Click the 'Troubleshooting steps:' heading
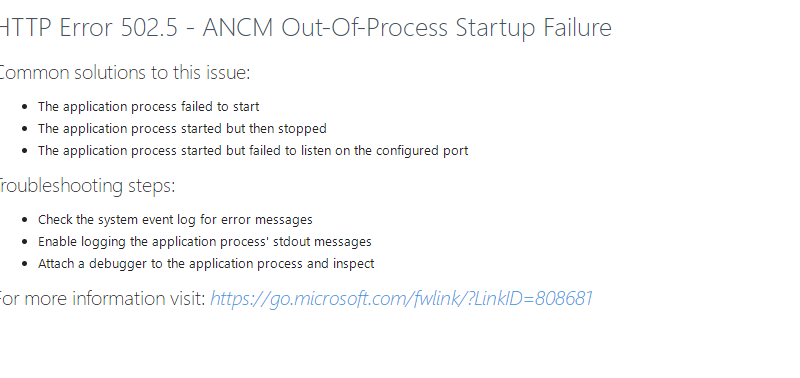 tap(87, 186)
